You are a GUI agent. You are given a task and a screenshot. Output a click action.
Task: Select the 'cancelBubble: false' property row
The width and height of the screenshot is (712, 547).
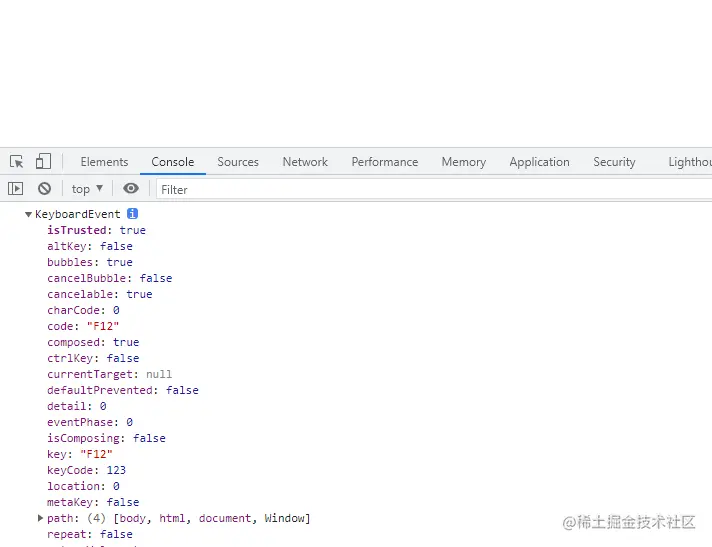tap(109, 278)
